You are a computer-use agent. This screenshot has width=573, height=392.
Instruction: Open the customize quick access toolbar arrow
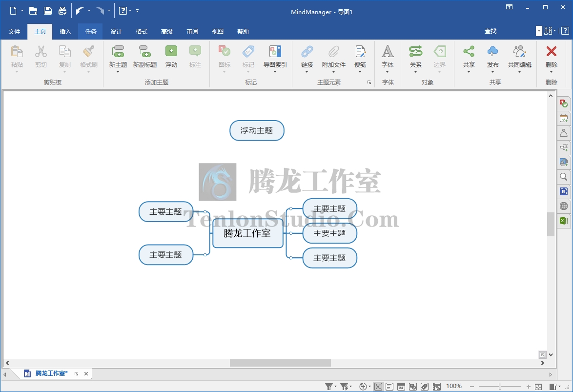pyautogui.click(x=138, y=11)
